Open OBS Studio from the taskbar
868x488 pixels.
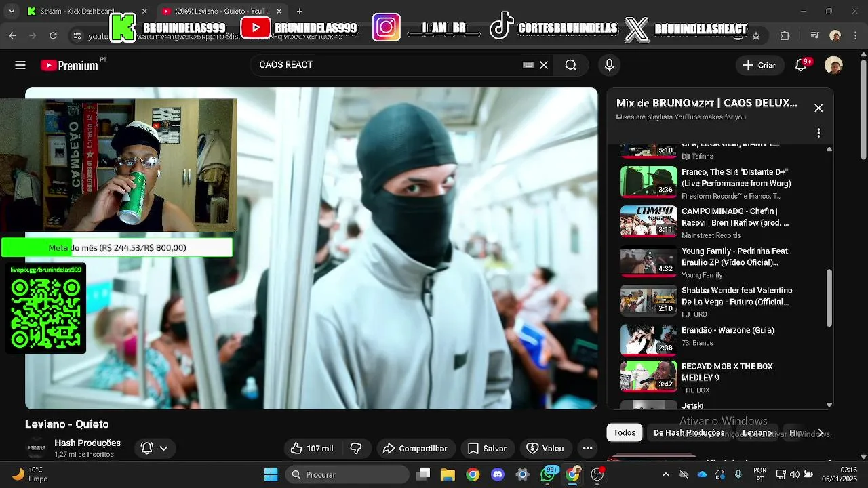point(597,474)
